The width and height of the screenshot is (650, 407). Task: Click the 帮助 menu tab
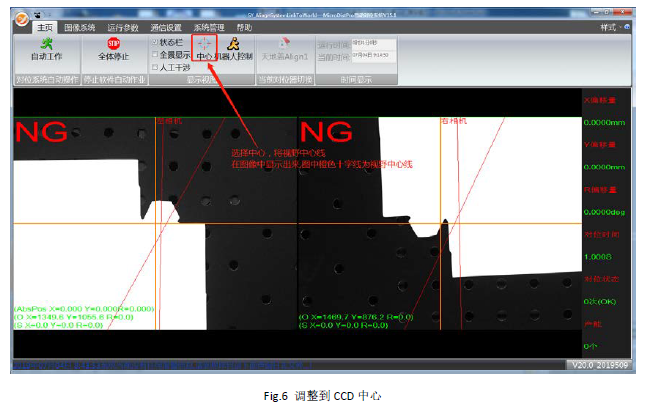tap(244, 28)
